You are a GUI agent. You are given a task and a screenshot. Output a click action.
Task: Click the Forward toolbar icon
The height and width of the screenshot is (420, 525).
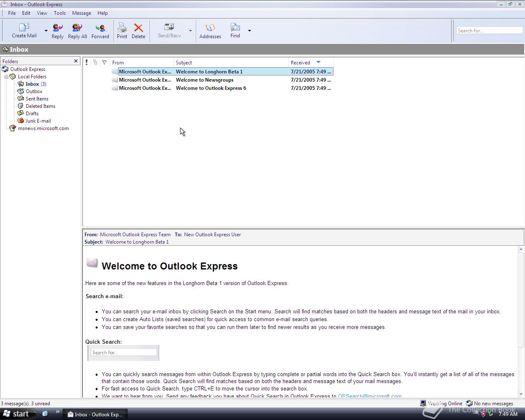(x=100, y=27)
